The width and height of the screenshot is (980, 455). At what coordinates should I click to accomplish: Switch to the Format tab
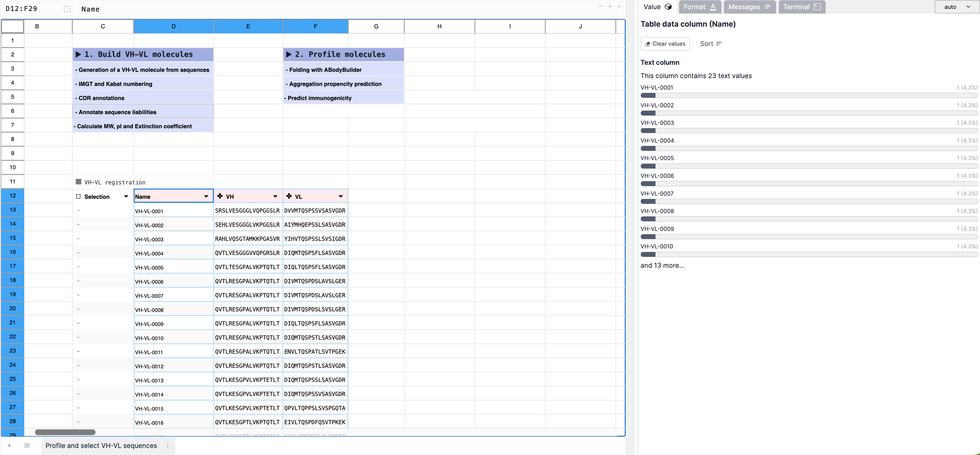pos(700,7)
